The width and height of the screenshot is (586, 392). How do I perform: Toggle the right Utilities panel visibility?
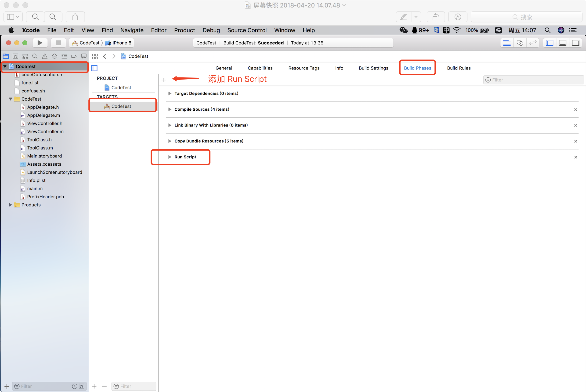pyautogui.click(x=576, y=43)
